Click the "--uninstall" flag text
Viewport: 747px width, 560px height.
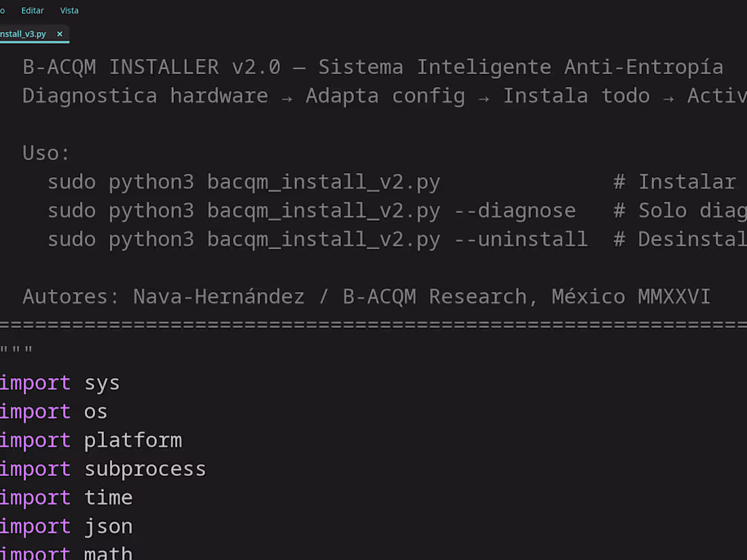(x=521, y=239)
